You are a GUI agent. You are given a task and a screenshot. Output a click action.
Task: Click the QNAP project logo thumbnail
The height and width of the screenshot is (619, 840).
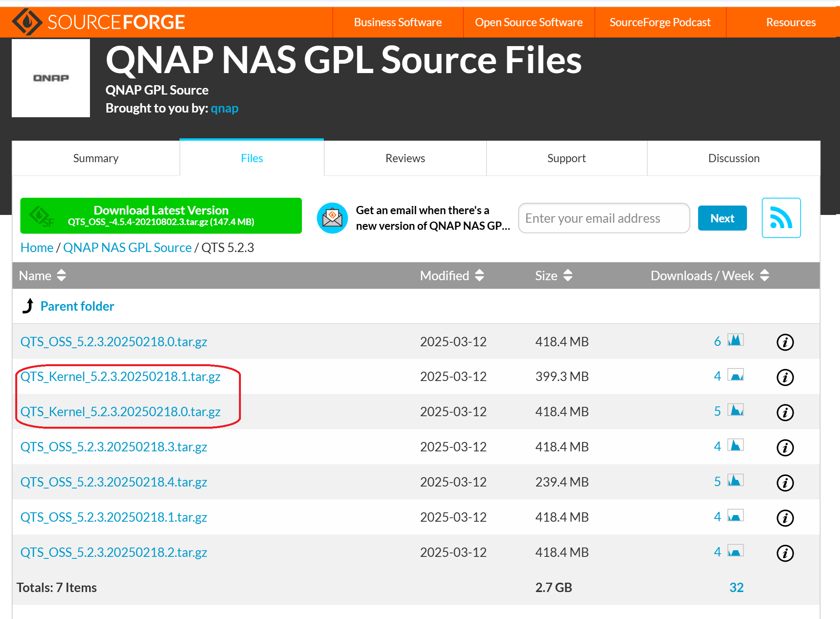click(51, 78)
